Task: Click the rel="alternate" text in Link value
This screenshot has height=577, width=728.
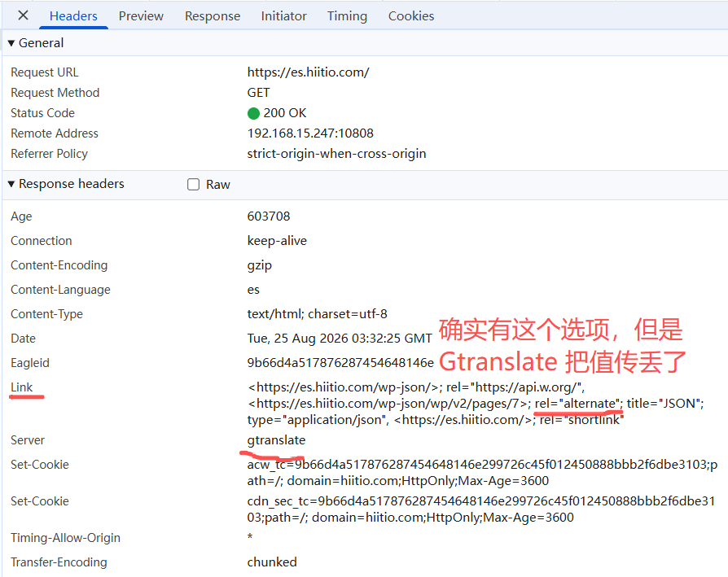Action: click(x=578, y=404)
